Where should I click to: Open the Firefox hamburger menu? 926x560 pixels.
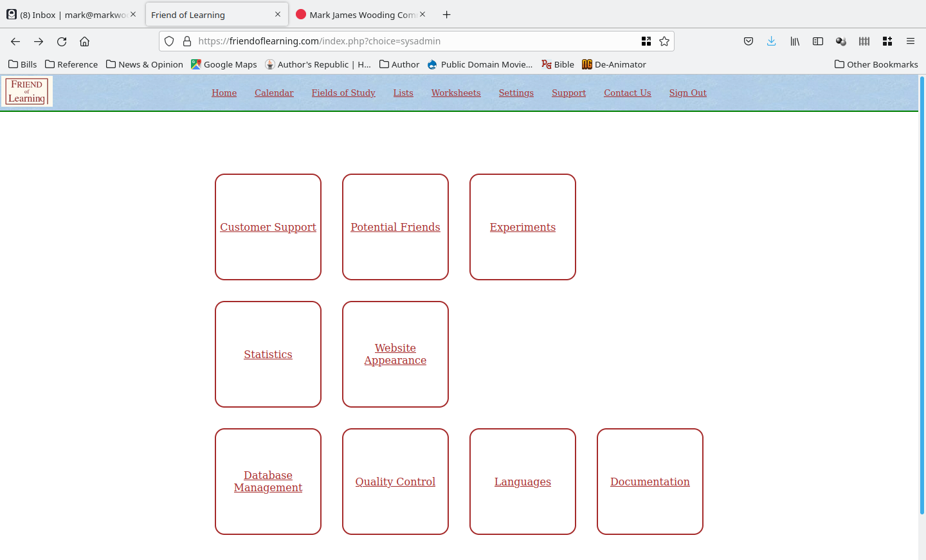click(911, 41)
